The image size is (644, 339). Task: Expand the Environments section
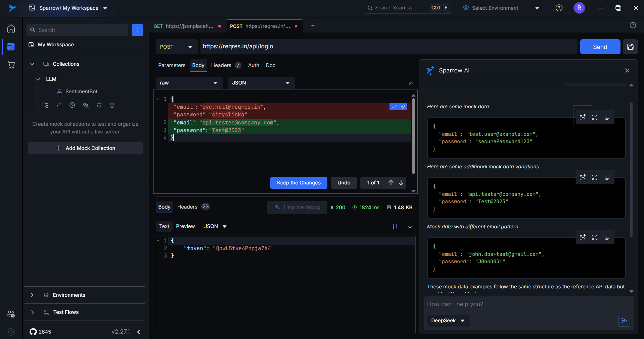pos(32,295)
